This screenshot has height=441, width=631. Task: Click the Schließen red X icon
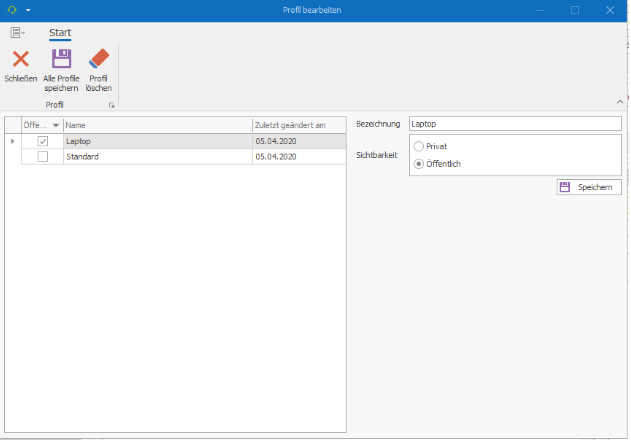tap(20, 59)
